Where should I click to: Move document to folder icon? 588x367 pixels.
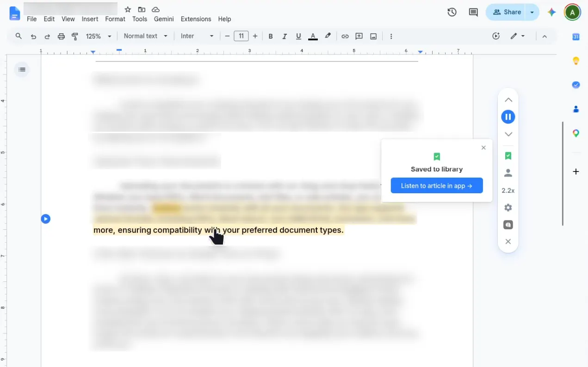142,9
